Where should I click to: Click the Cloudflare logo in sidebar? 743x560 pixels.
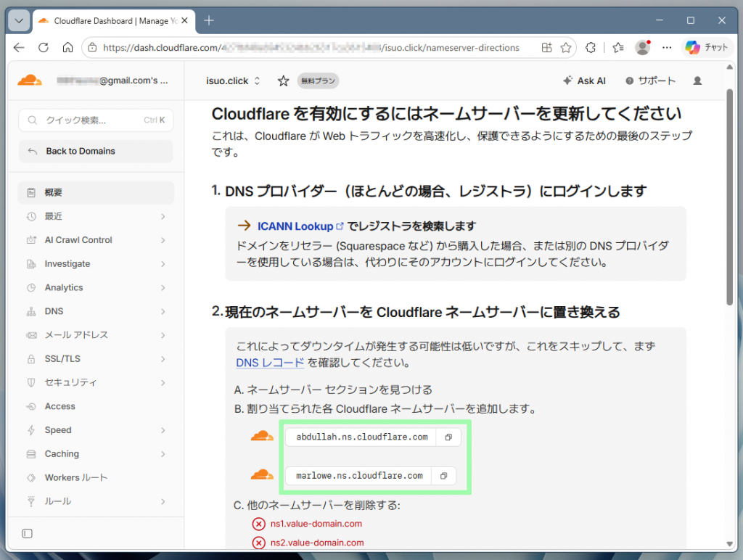tap(29, 80)
